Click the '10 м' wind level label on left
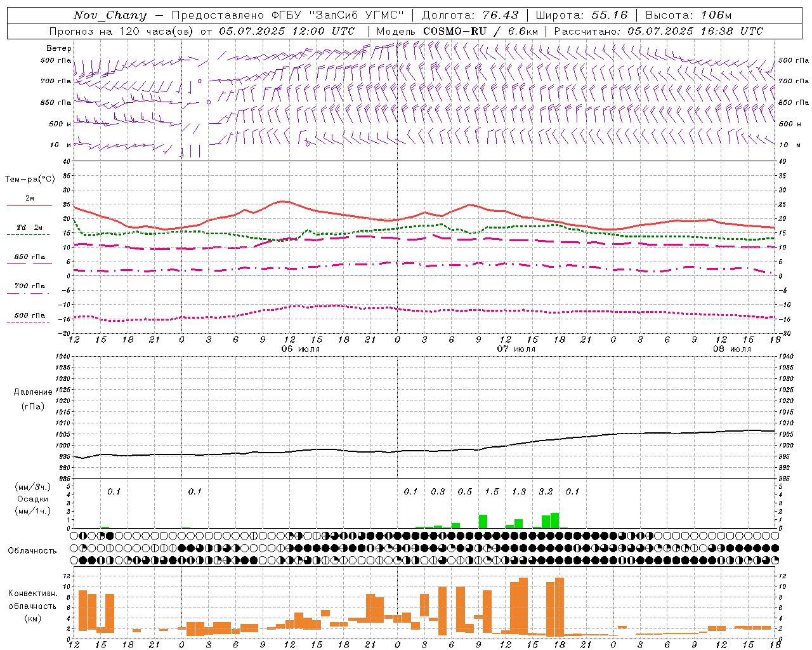The image size is (812, 650). pyautogui.click(x=61, y=145)
